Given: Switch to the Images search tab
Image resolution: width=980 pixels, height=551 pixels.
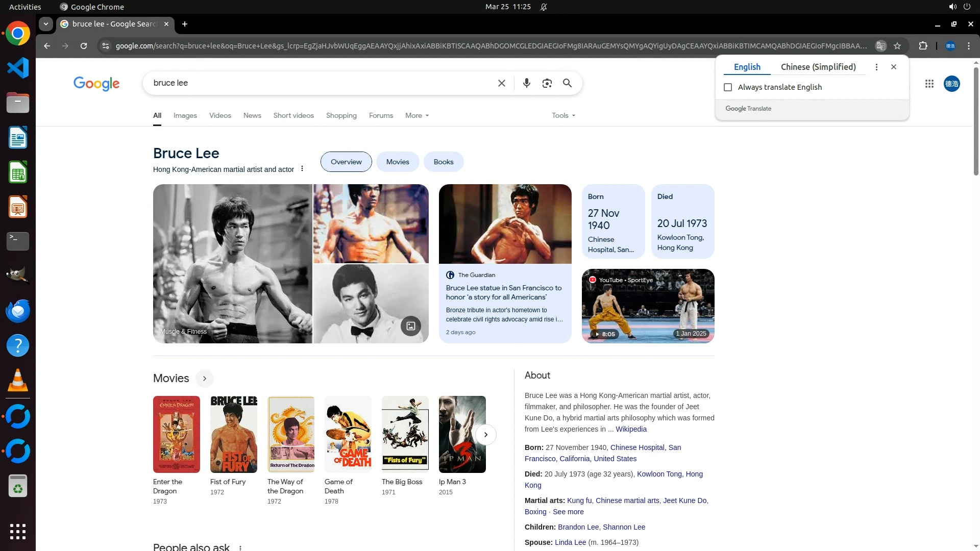Looking at the screenshot, I should click(185, 115).
